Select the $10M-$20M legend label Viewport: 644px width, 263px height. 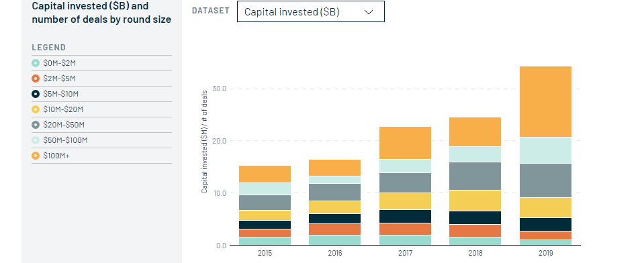pos(63,109)
